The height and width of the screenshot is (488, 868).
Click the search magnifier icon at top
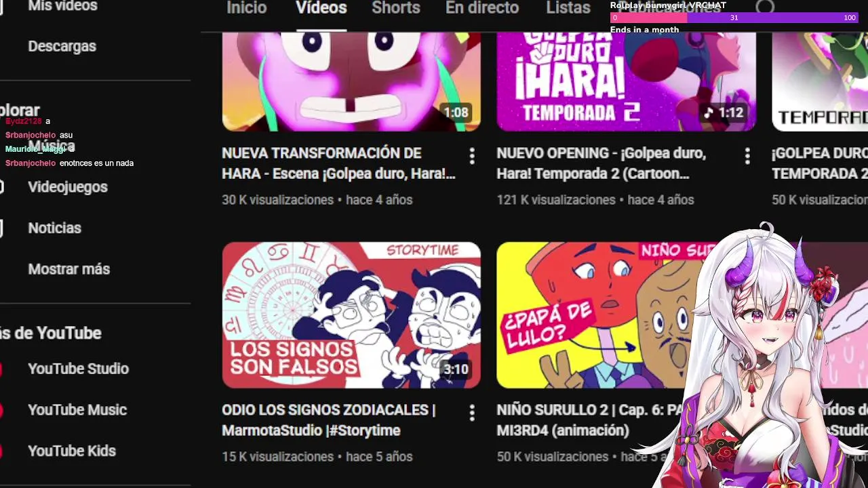coord(765,7)
